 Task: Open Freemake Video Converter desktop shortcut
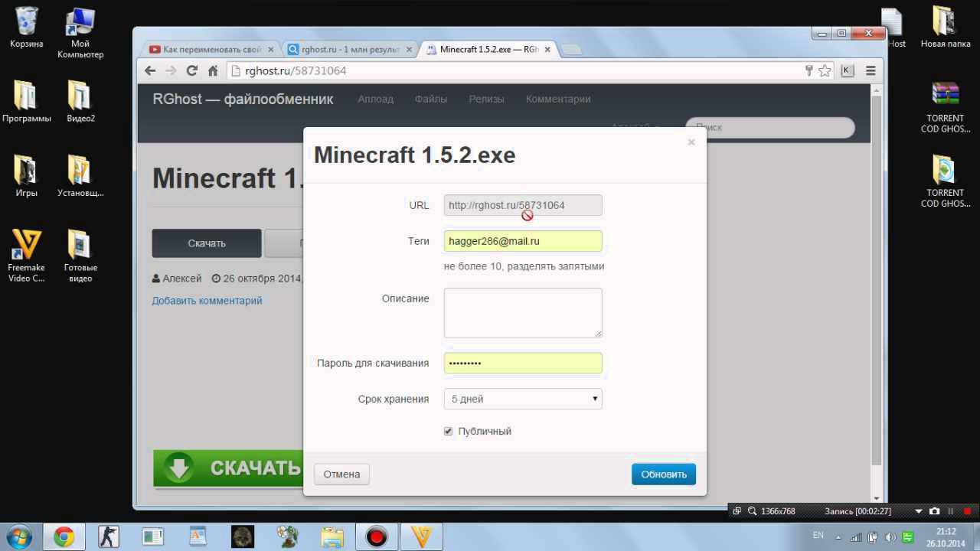[27, 255]
